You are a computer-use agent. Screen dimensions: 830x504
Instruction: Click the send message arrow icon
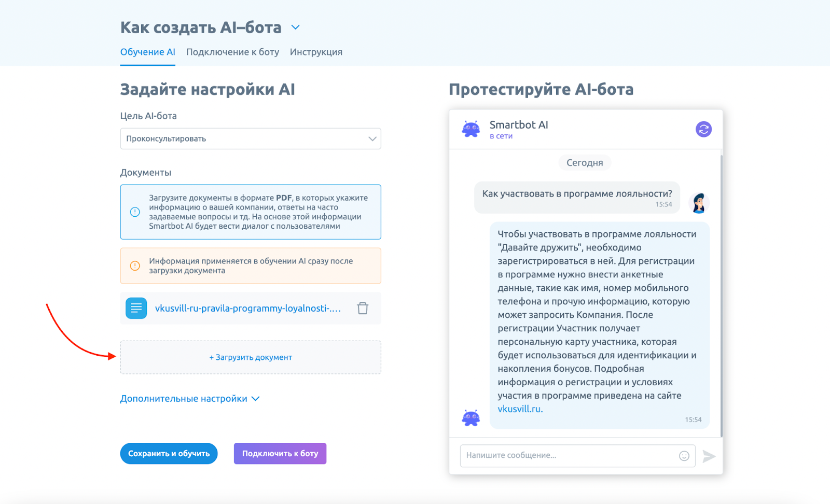click(709, 456)
